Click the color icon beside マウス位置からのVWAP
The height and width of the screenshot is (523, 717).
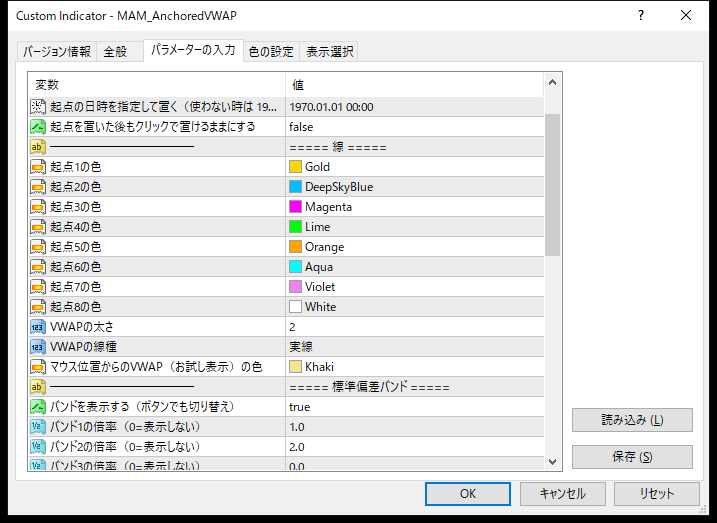pyautogui.click(x=38, y=367)
